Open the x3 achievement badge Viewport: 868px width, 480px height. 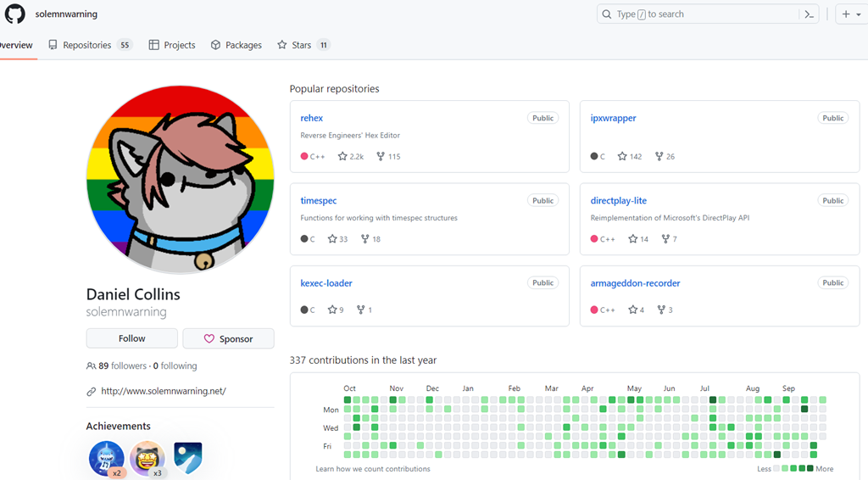(147, 459)
